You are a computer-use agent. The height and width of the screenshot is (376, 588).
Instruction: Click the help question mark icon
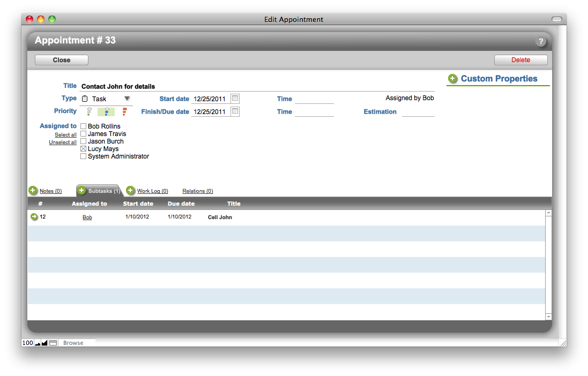tap(540, 42)
